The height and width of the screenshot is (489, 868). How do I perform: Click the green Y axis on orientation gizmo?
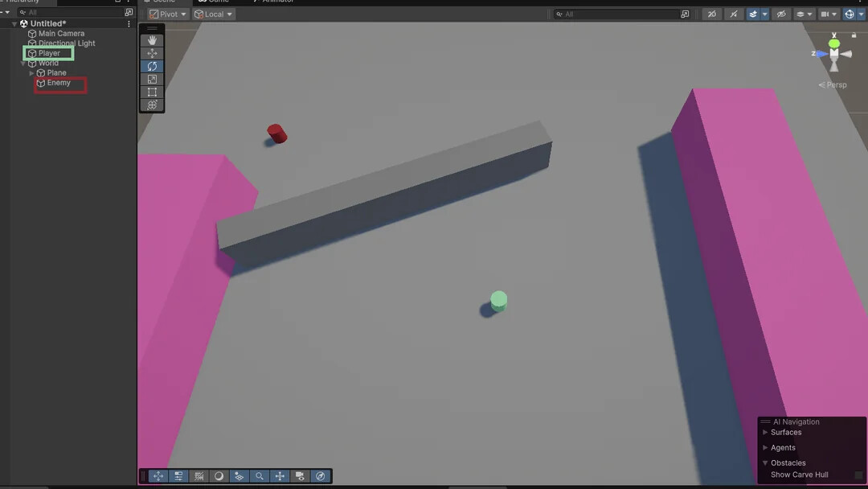(834, 43)
